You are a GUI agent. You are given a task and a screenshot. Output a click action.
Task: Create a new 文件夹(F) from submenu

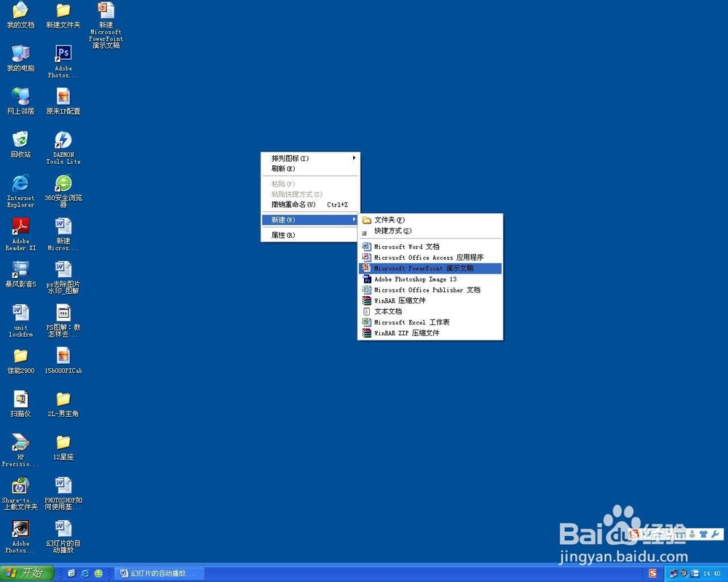pyautogui.click(x=430, y=220)
